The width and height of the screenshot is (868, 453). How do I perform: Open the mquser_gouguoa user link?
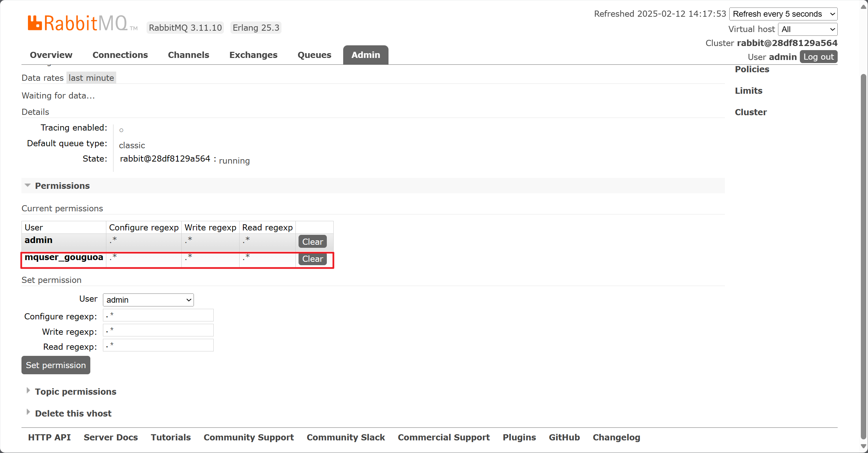point(64,257)
